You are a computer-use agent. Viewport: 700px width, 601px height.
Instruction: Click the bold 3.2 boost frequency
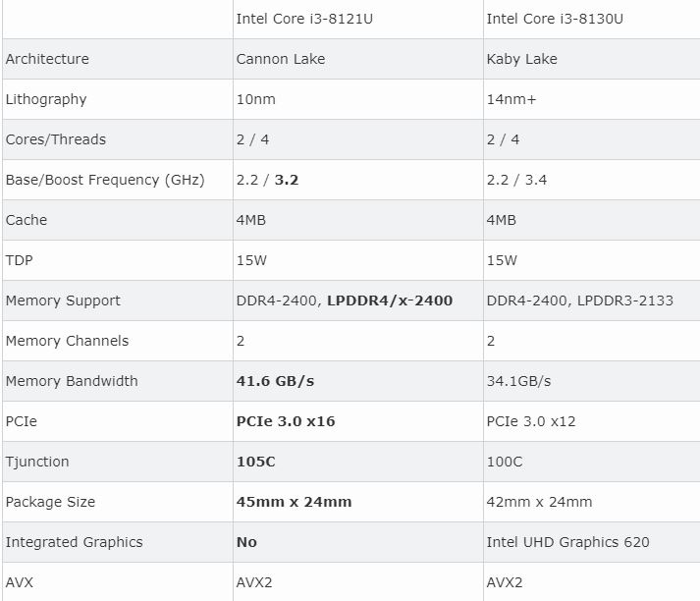pyautogui.click(x=286, y=180)
